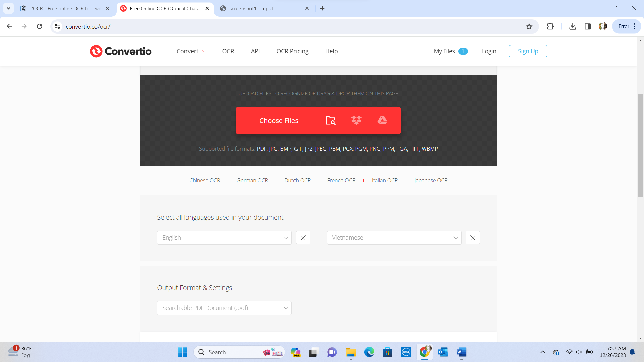Screen dimensions: 644x362
Task: Open the browser downloads icon
Action: (x=573, y=26)
